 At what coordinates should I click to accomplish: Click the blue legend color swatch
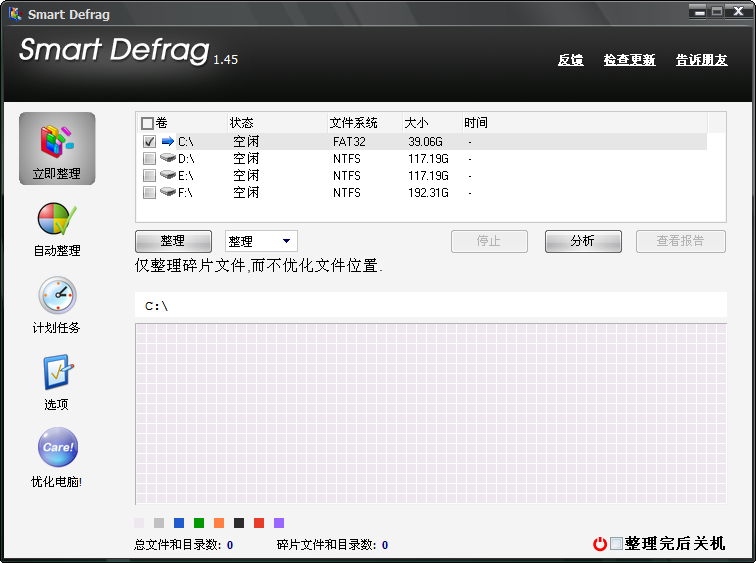click(x=179, y=523)
